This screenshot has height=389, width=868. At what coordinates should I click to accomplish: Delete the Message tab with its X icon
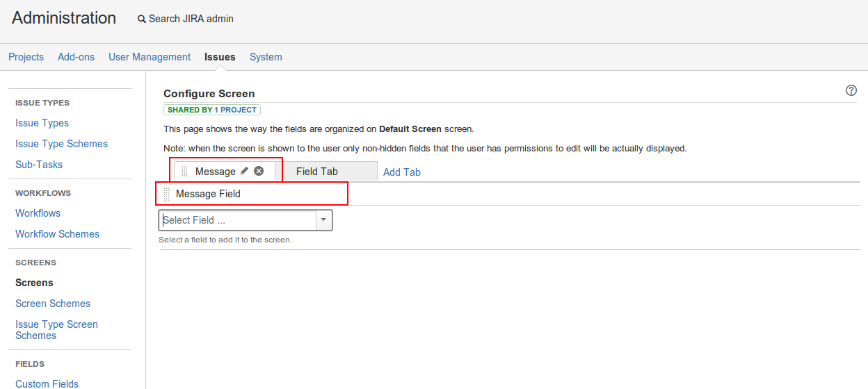(x=259, y=171)
